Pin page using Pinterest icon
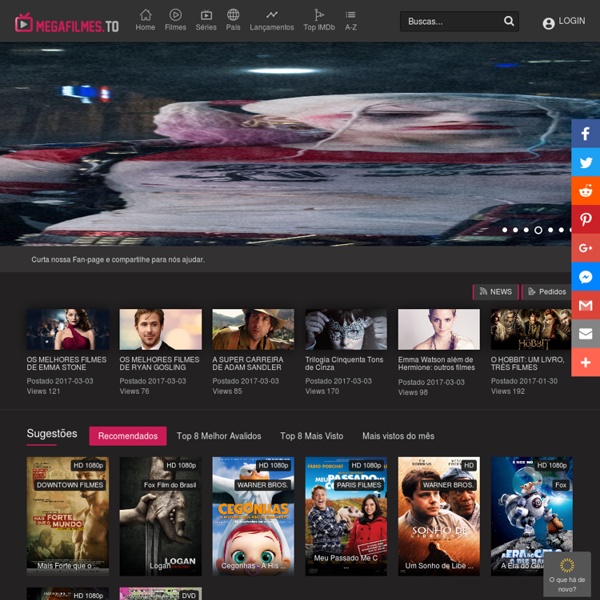The height and width of the screenshot is (600, 600). click(586, 220)
